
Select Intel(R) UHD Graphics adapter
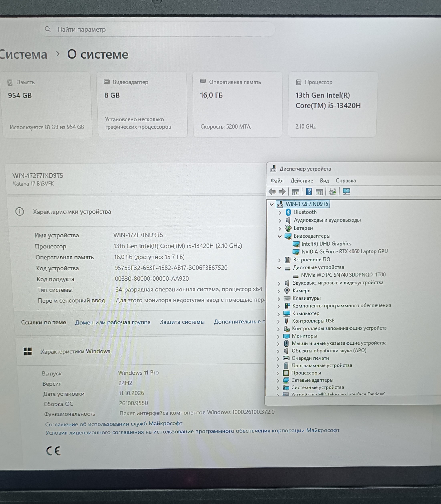tap(326, 244)
